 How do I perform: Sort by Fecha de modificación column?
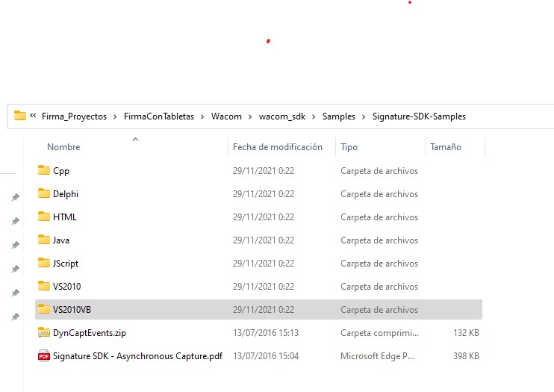pos(278,147)
